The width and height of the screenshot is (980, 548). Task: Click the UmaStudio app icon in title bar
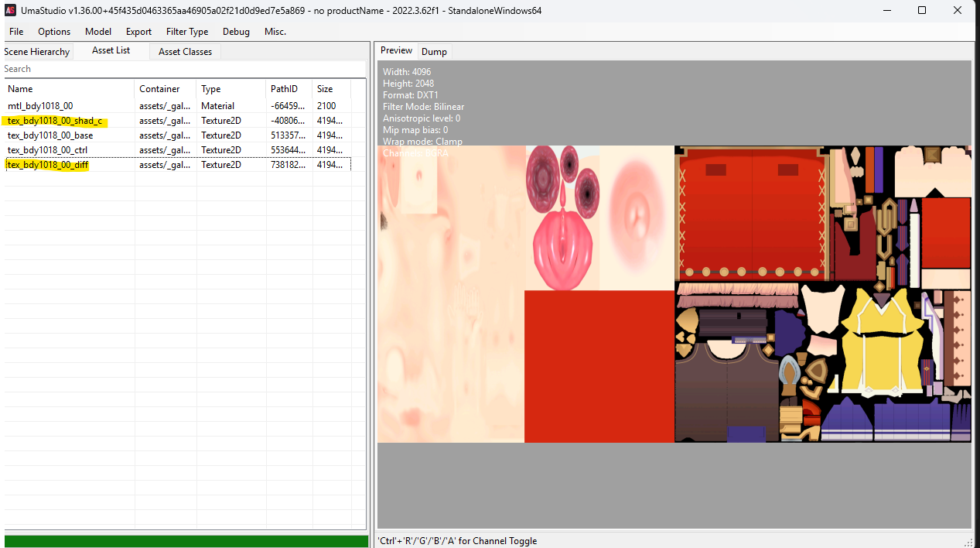click(11, 10)
